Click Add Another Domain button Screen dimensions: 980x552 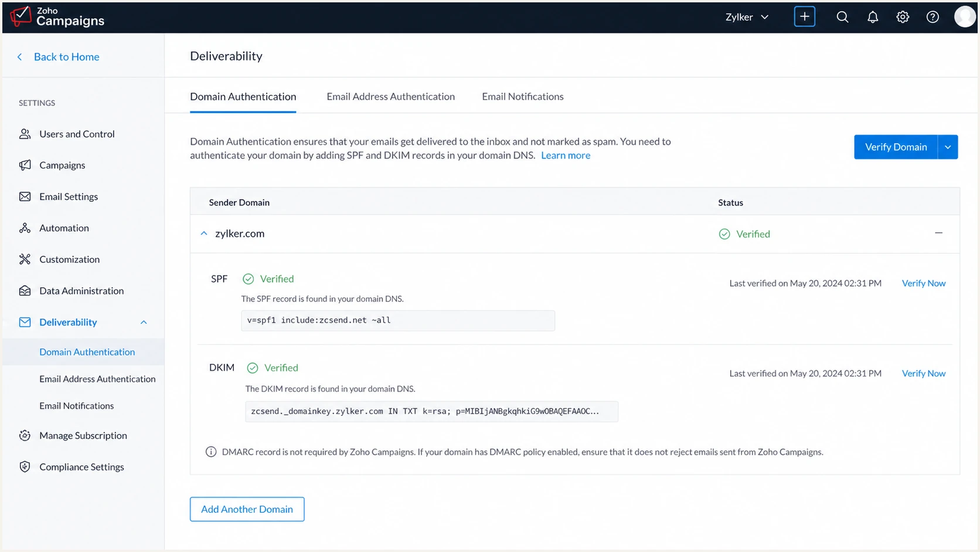click(x=247, y=509)
